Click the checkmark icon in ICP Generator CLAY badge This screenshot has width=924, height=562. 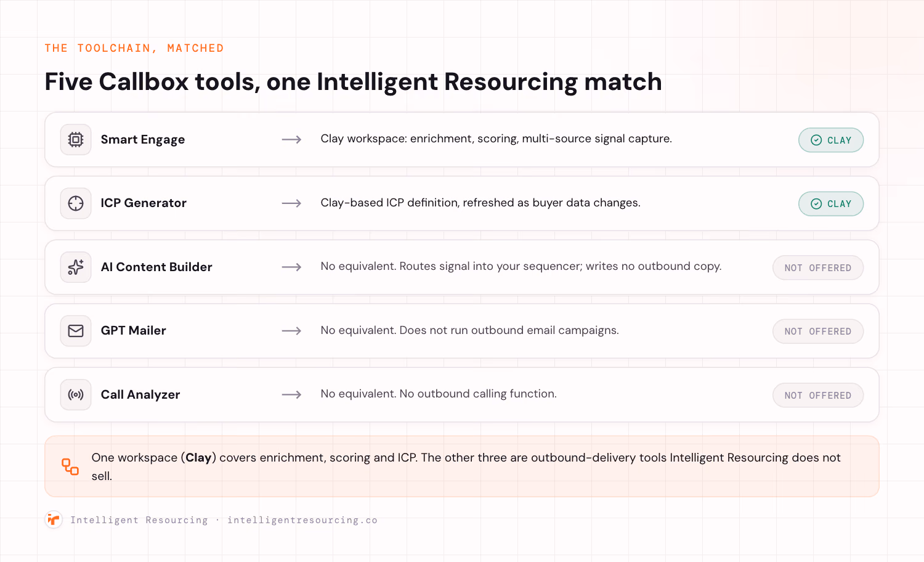tap(816, 204)
